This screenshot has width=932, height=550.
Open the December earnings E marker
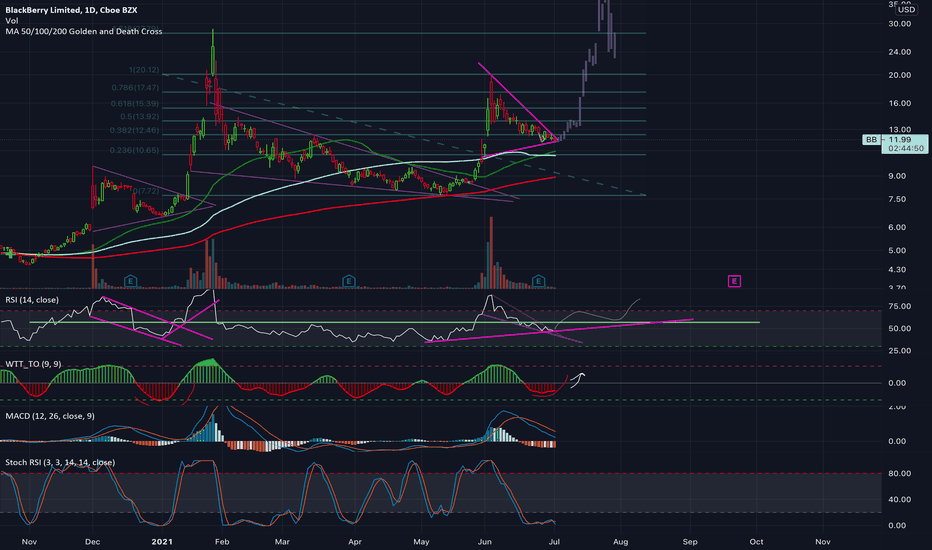pyautogui.click(x=131, y=281)
